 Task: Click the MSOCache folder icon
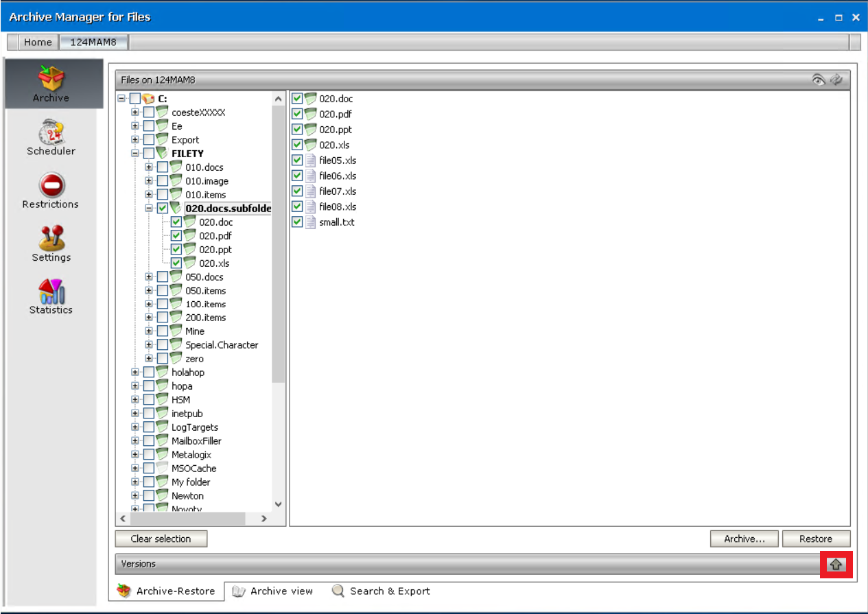[162, 468]
